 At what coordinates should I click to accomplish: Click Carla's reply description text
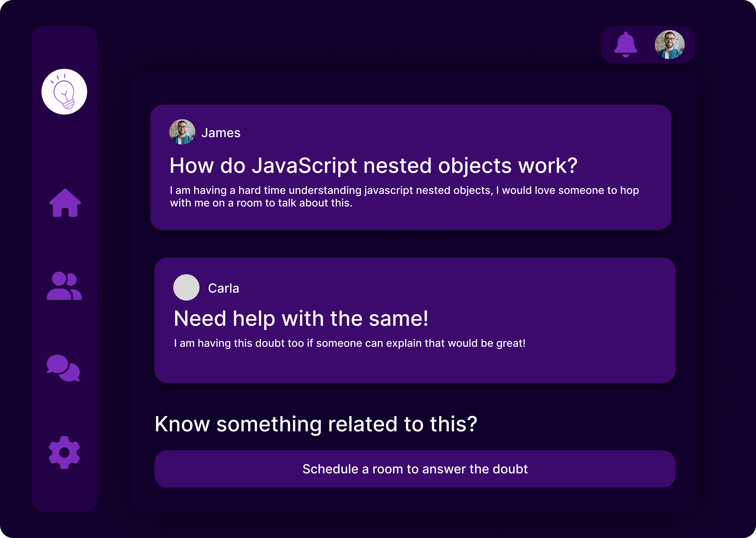click(x=350, y=343)
